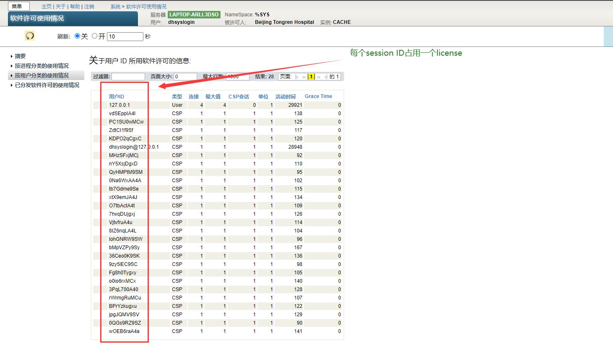Click the 主页 home link
The width and height of the screenshot is (613, 364).
point(47,7)
